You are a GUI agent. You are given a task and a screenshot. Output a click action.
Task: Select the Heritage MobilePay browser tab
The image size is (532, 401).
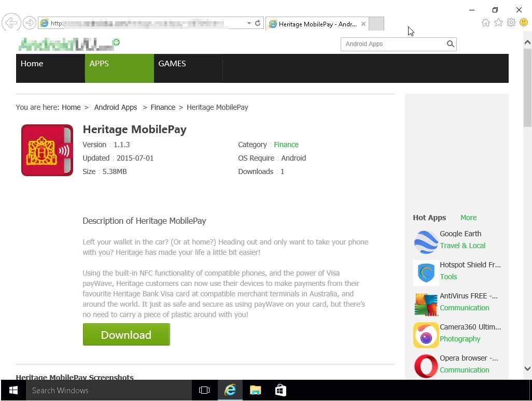317,24
